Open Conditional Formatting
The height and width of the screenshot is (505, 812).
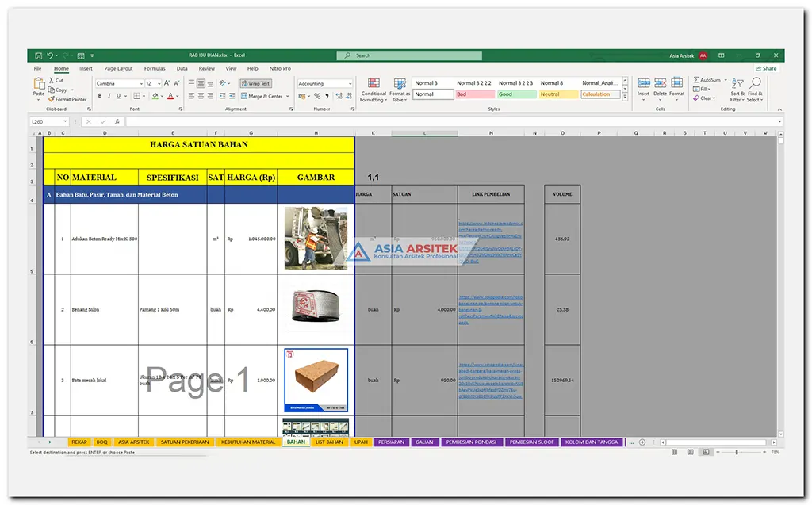tap(373, 90)
